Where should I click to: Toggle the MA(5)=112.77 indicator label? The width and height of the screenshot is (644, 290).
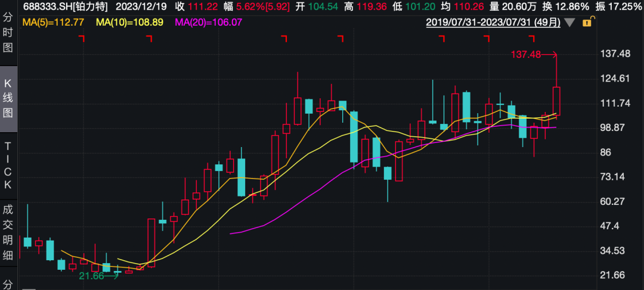(x=52, y=23)
